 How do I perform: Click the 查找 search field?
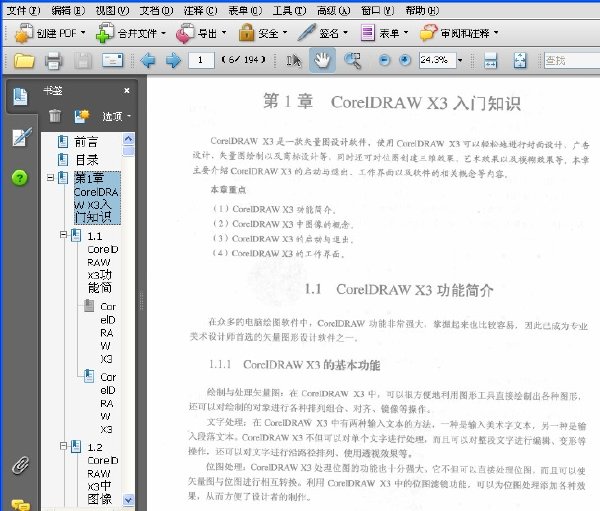tap(572, 60)
